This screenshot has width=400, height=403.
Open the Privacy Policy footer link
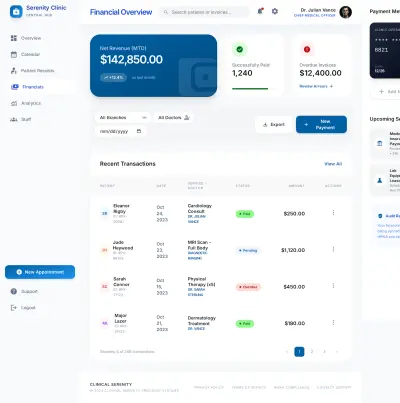point(209,387)
